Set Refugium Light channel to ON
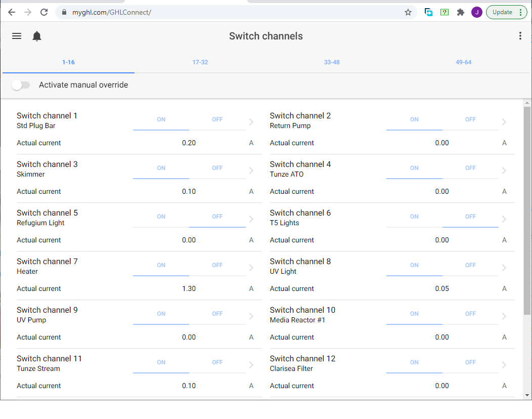532x419 pixels. (161, 217)
